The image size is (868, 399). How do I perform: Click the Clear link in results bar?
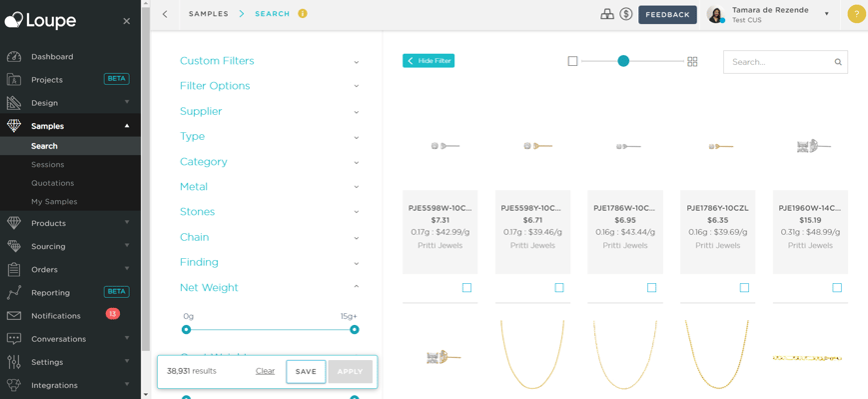pos(265,371)
